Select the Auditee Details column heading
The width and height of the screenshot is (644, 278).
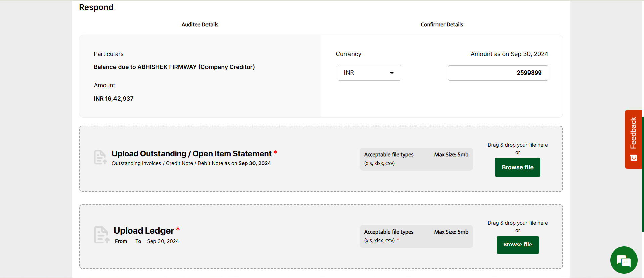[x=200, y=25]
